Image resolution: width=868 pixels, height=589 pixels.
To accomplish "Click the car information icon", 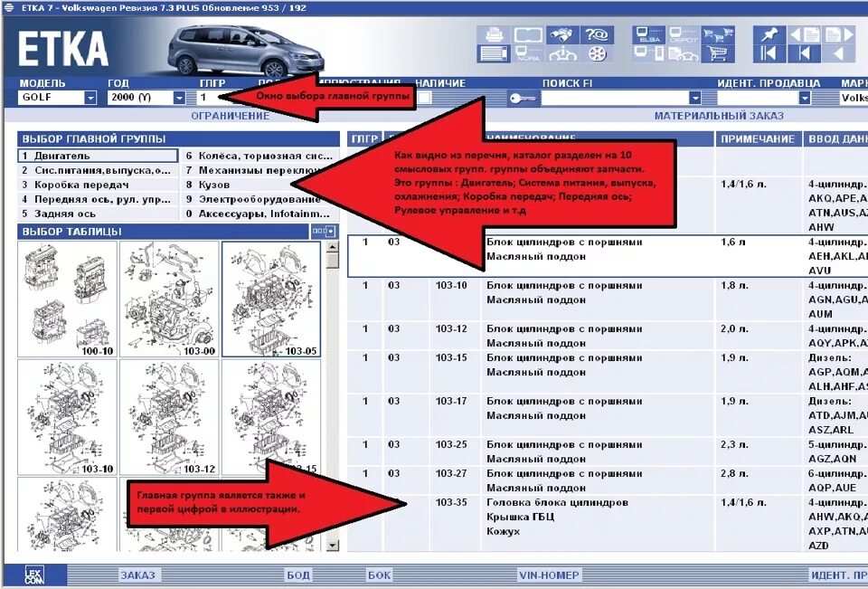I will pyautogui.click(x=562, y=53).
